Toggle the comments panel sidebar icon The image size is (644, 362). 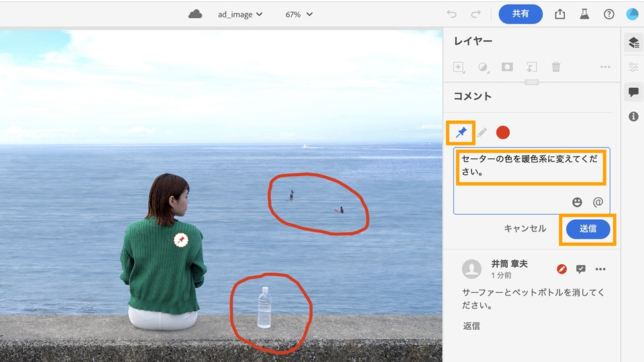tap(633, 92)
